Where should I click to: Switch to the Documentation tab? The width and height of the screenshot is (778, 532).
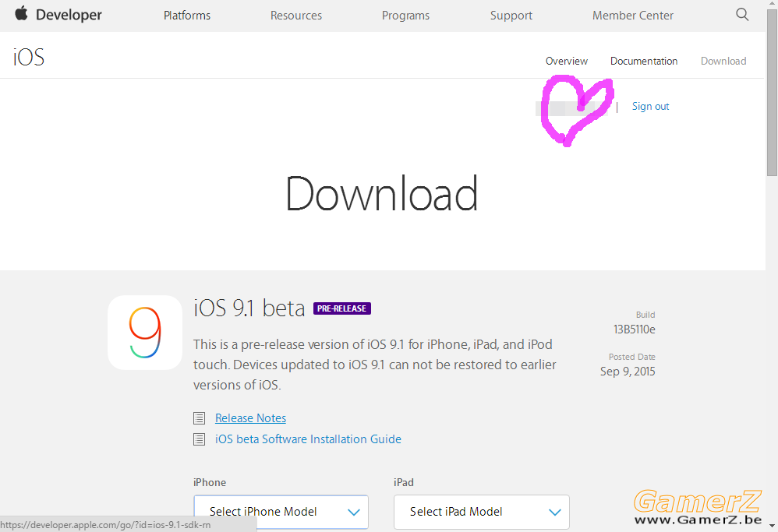[x=644, y=61]
